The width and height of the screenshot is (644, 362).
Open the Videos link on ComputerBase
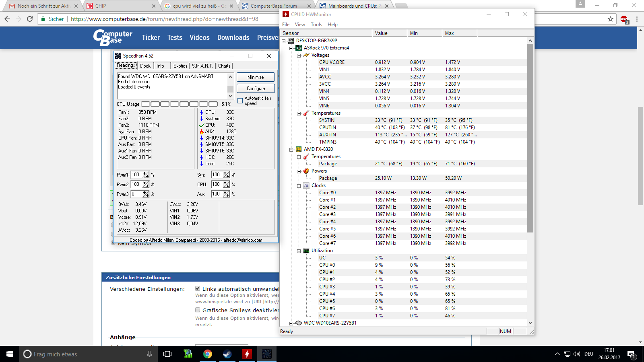point(200,37)
